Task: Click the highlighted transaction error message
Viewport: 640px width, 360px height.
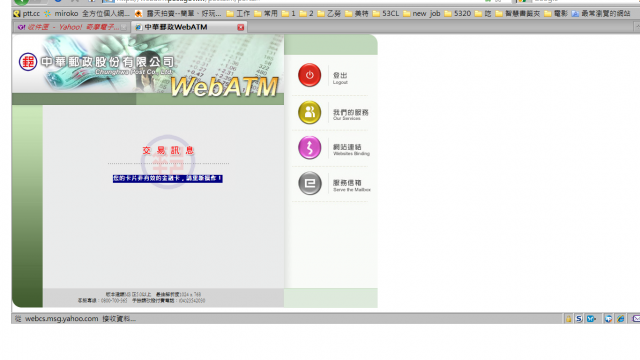Action: (168, 178)
